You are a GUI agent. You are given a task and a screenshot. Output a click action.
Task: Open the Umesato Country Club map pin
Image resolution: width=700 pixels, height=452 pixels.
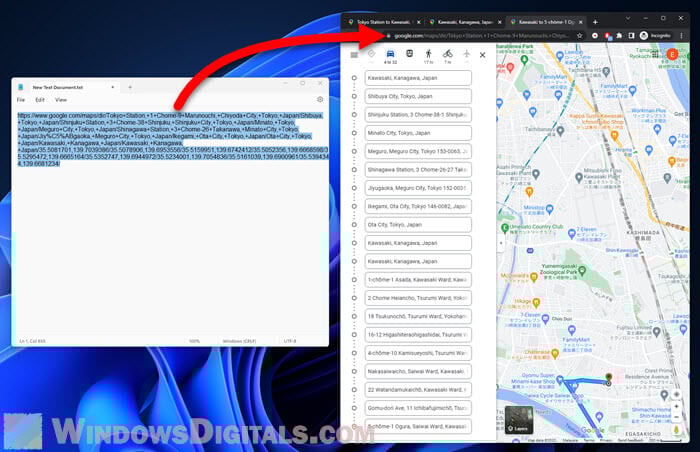point(505,228)
